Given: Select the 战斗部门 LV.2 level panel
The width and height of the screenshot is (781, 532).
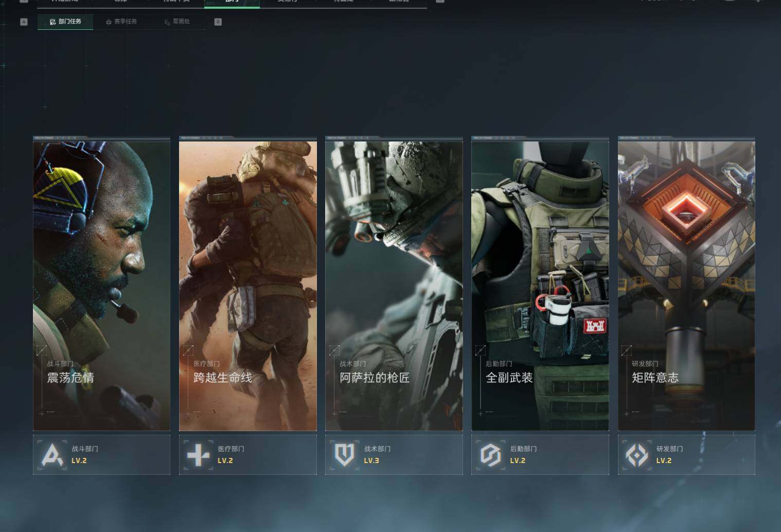Looking at the screenshot, I should pyautogui.click(x=101, y=455).
